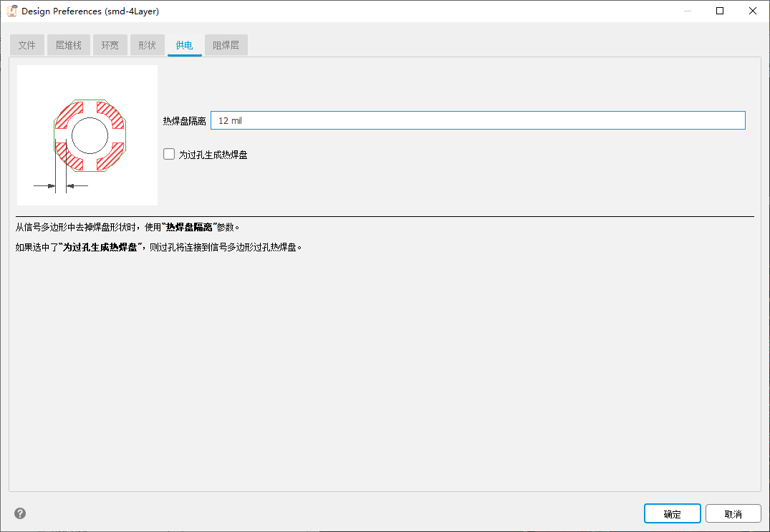The width and height of the screenshot is (770, 532).
Task: Cancel with the 取消 button
Action: [x=733, y=514]
